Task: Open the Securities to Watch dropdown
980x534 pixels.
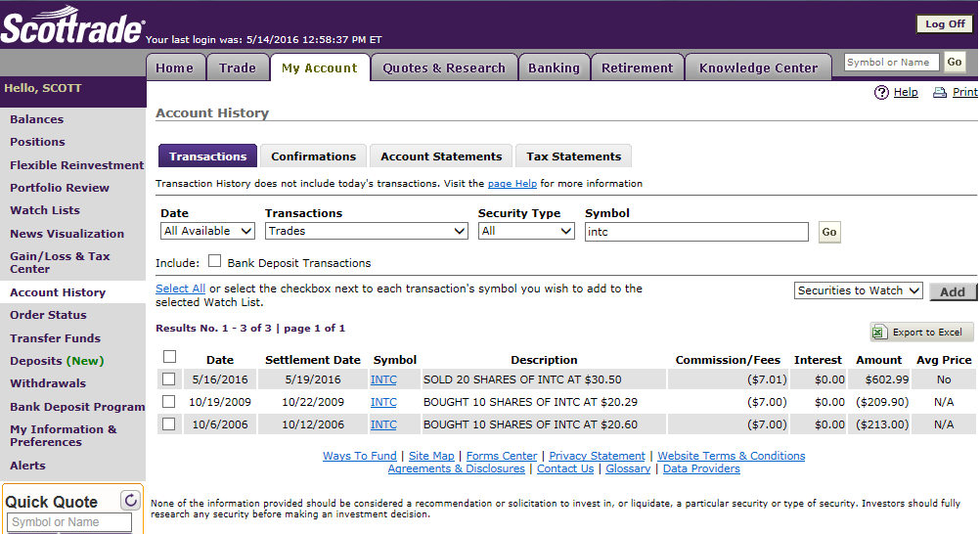Action: pyautogui.click(x=858, y=290)
